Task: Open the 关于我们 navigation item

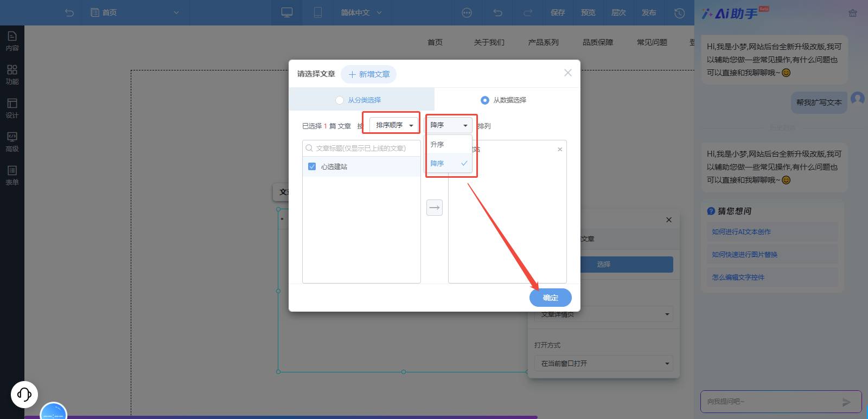Action: click(489, 42)
